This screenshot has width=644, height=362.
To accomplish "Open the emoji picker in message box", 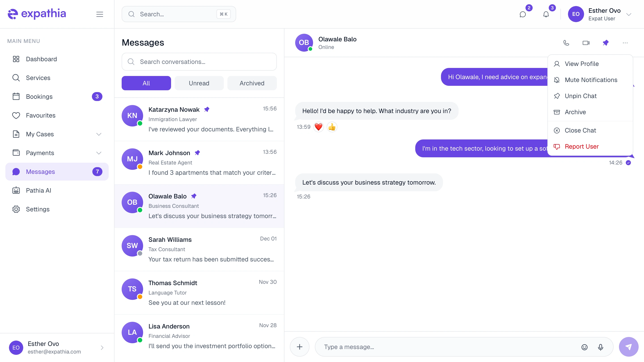I will coord(584,347).
